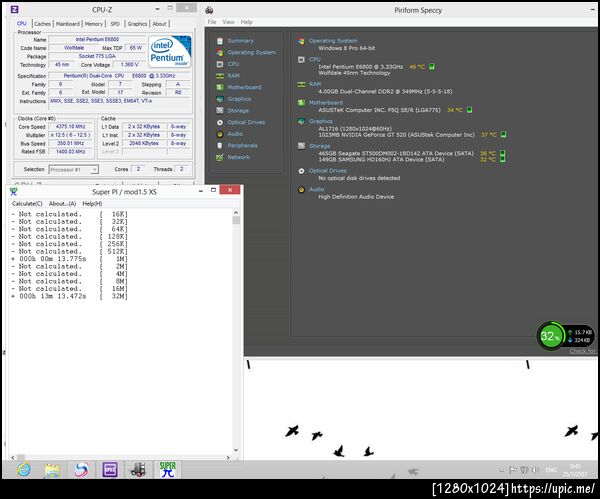This screenshot has width=600, height=499.
Task: Click the Operating System heading link in Speccy
Action: pyautogui.click(x=333, y=41)
